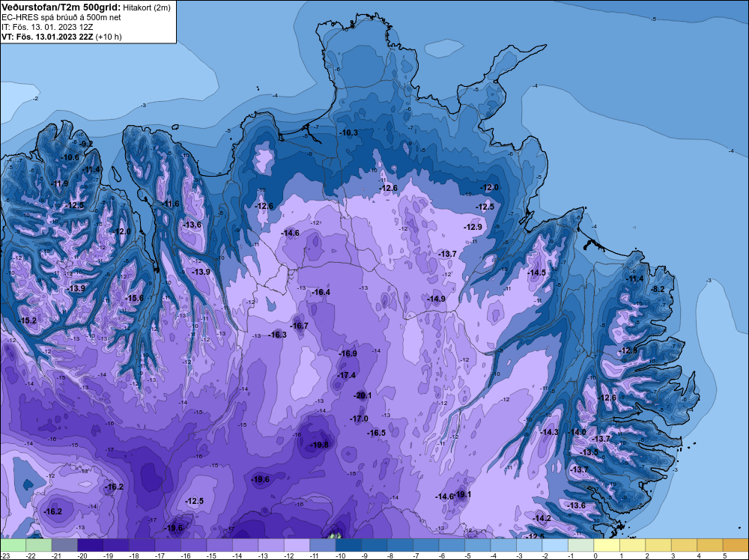The image size is (749, 560).
Task: Click the -14.2 temperature value
Action: click(x=542, y=519)
